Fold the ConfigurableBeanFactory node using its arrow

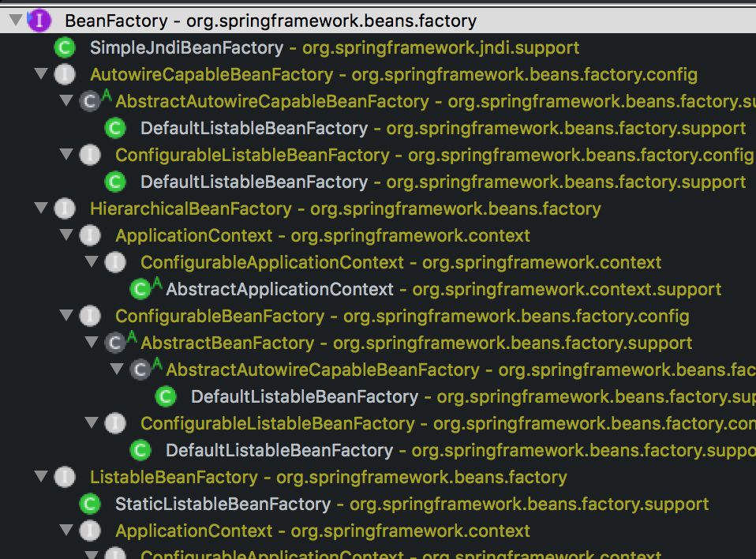pyautogui.click(x=66, y=316)
